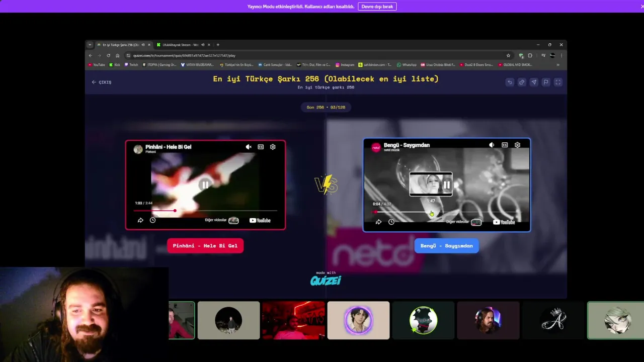Click the copy link icon in quiz toolbar
The image size is (644, 362).
pos(522,82)
